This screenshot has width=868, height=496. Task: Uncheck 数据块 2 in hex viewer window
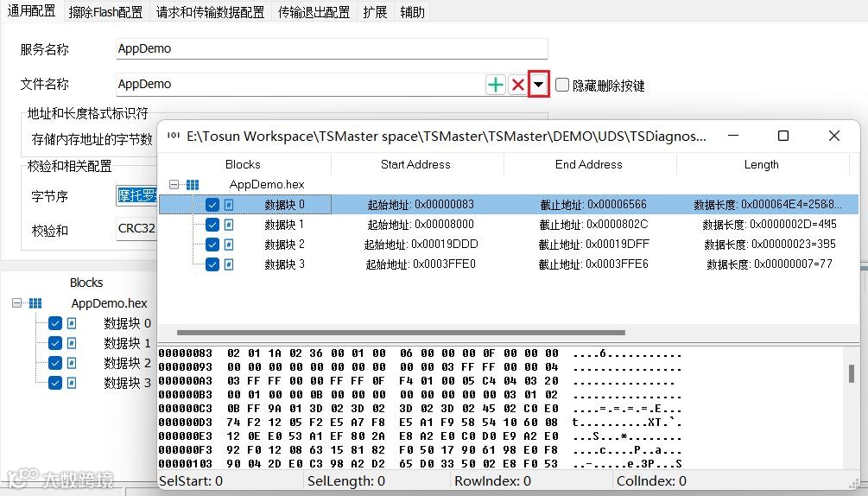[x=212, y=245]
